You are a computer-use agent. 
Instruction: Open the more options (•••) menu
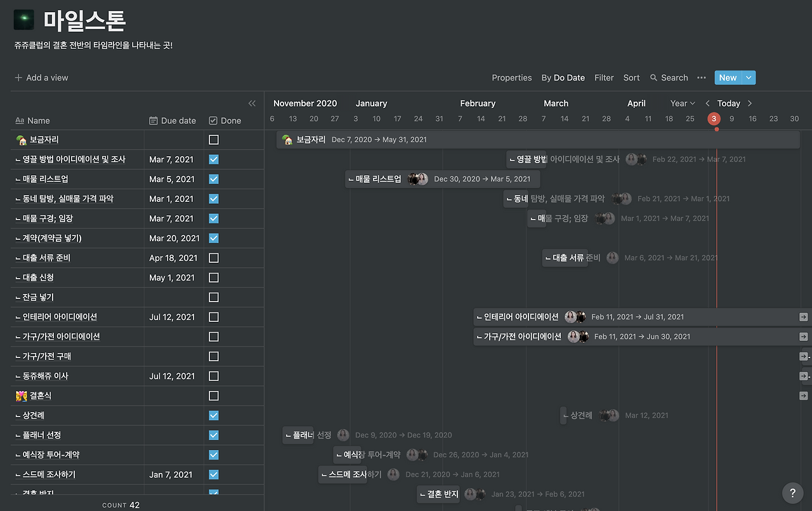pos(701,77)
